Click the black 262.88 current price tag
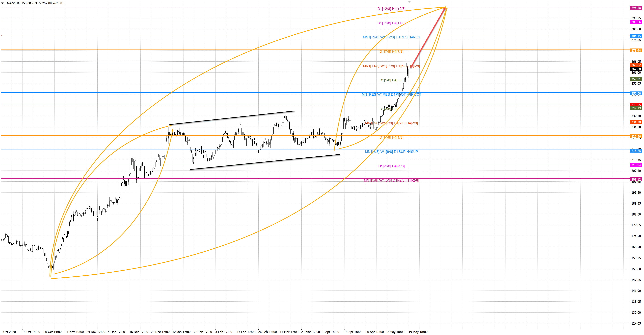This screenshot has width=644, height=335. pos(636,69)
